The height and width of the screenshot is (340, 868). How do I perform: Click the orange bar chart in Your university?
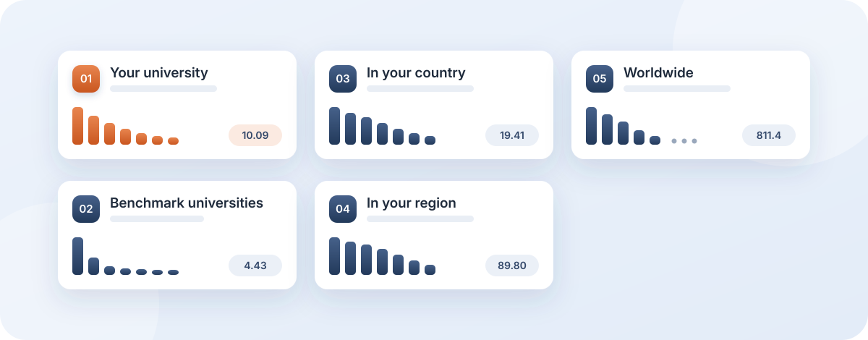(125, 126)
